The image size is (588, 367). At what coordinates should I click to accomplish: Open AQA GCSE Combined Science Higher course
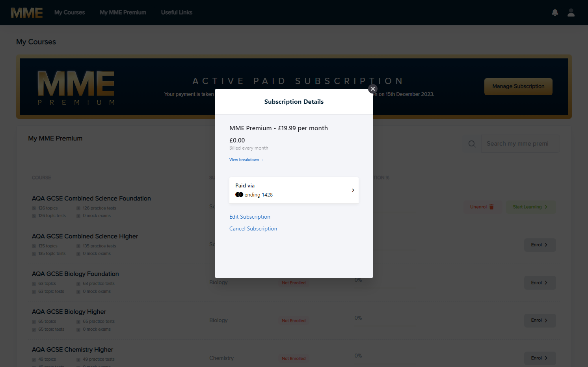click(85, 236)
